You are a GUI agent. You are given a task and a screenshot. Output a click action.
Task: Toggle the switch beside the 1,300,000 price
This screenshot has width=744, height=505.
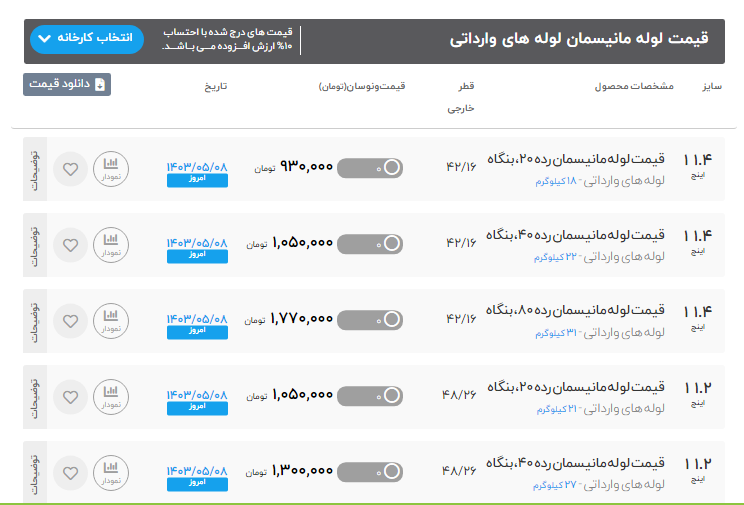[x=371, y=471]
